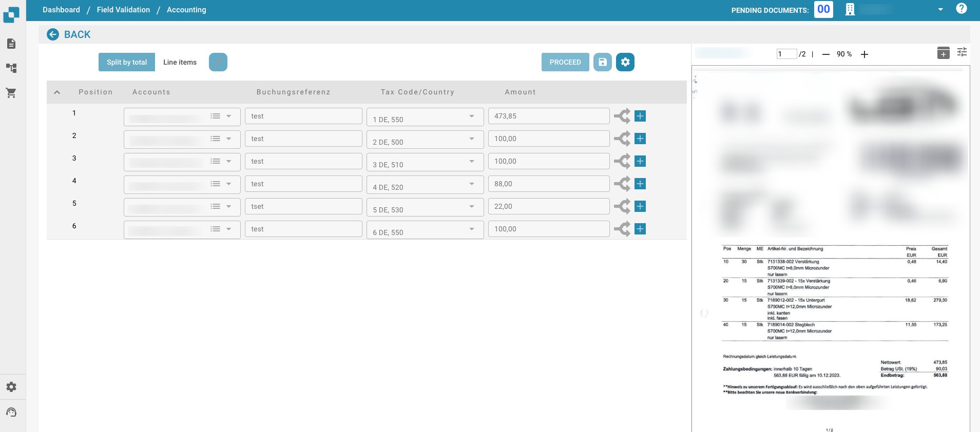Click the split icon on row 1
This screenshot has width=980, height=432.
point(622,116)
